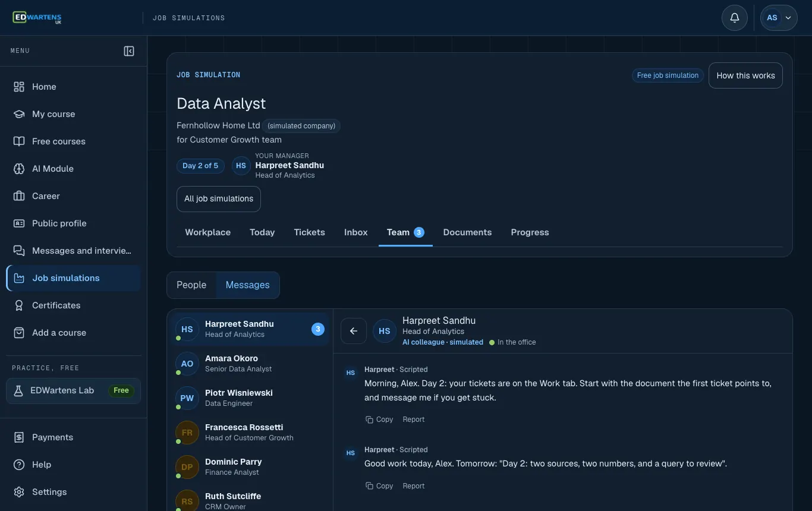Screen dimensions: 812x511
Task: Copy the 'Good work today' message
Action: (379, 486)
